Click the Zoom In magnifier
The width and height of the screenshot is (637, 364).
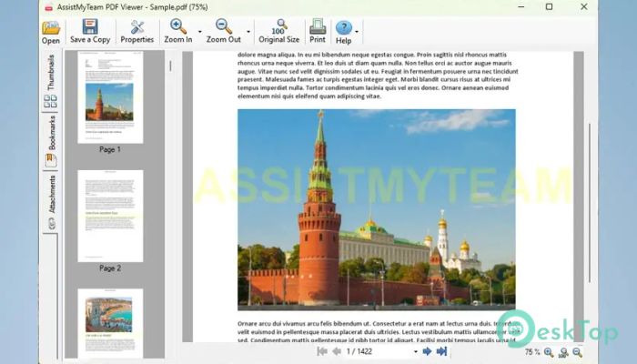click(177, 30)
